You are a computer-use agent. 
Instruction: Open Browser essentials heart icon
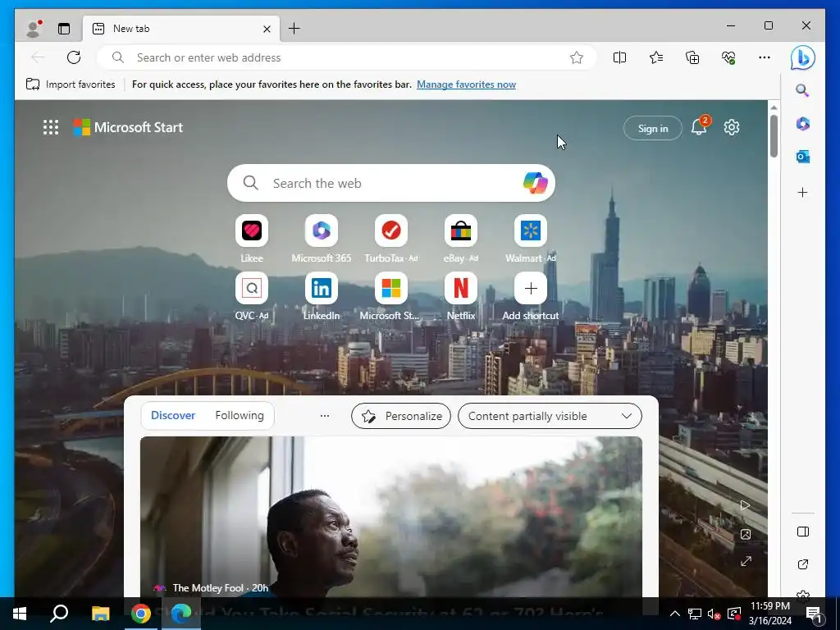728,57
